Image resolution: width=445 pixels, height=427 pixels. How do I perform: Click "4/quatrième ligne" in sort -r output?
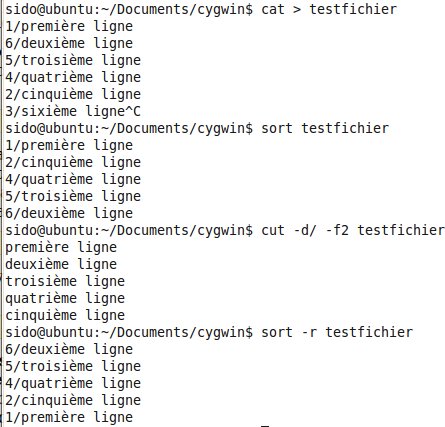tap(73, 383)
